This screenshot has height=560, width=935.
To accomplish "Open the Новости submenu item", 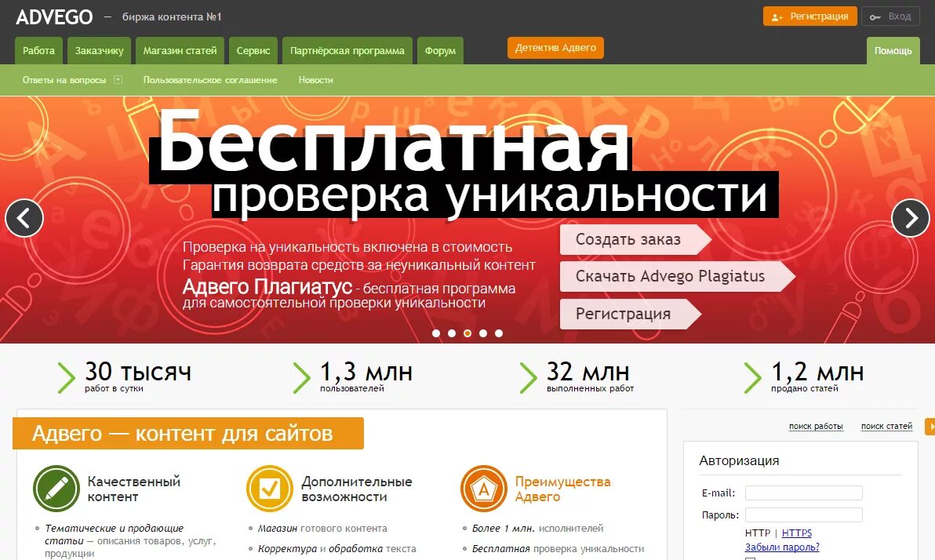I will click(315, 80).
